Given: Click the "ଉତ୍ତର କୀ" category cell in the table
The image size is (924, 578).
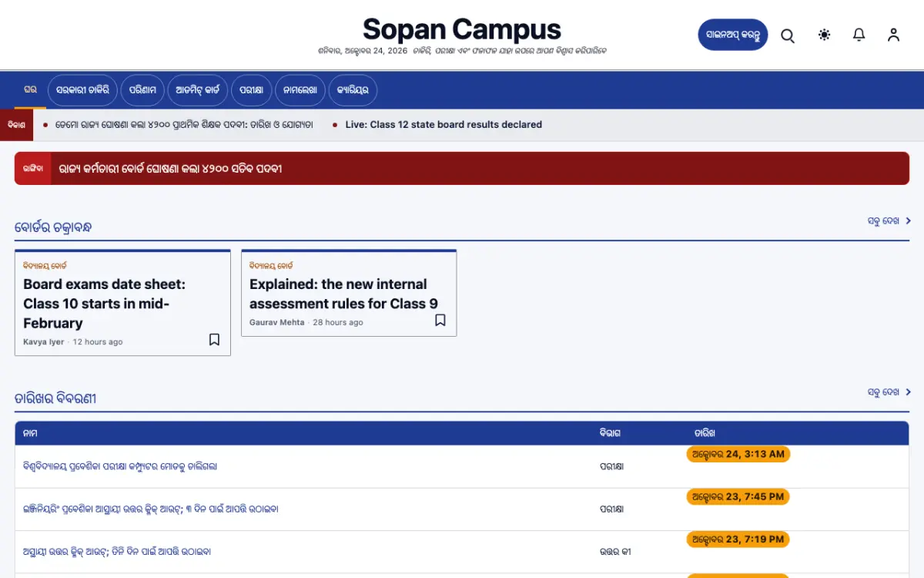Looking at the screenshot, I should pos(615,552).
